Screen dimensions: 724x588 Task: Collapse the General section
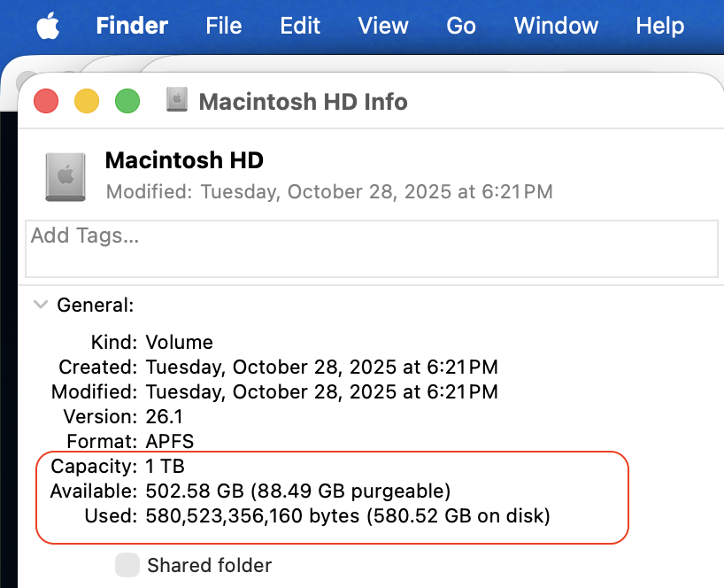pos(40,305)
